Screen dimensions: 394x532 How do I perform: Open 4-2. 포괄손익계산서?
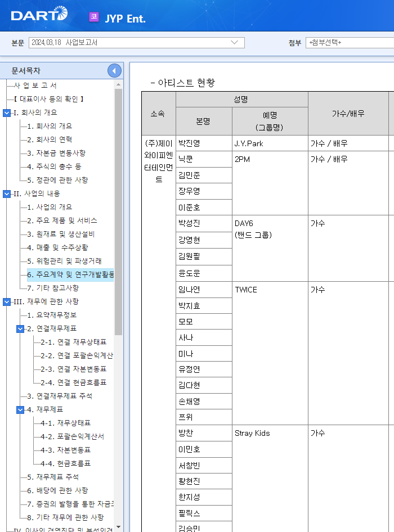[x=73, y=436]
